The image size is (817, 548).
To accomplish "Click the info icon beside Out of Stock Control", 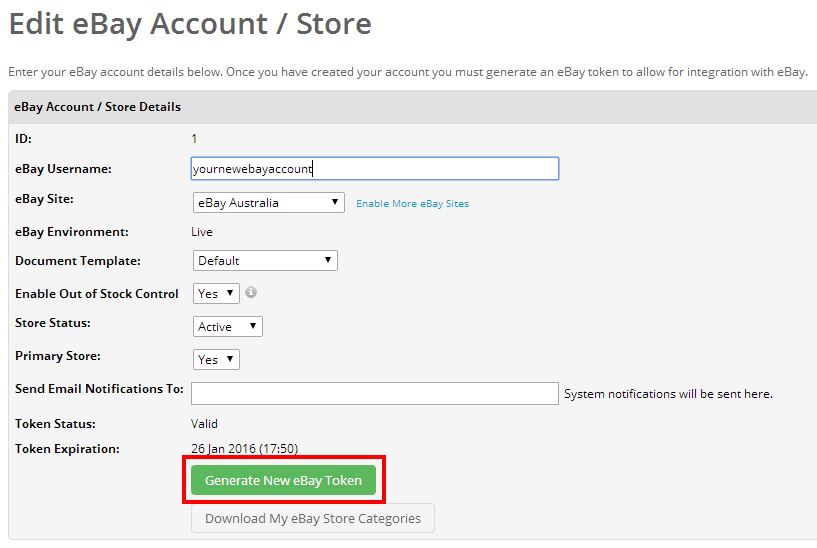I will [x=251, y=292].
